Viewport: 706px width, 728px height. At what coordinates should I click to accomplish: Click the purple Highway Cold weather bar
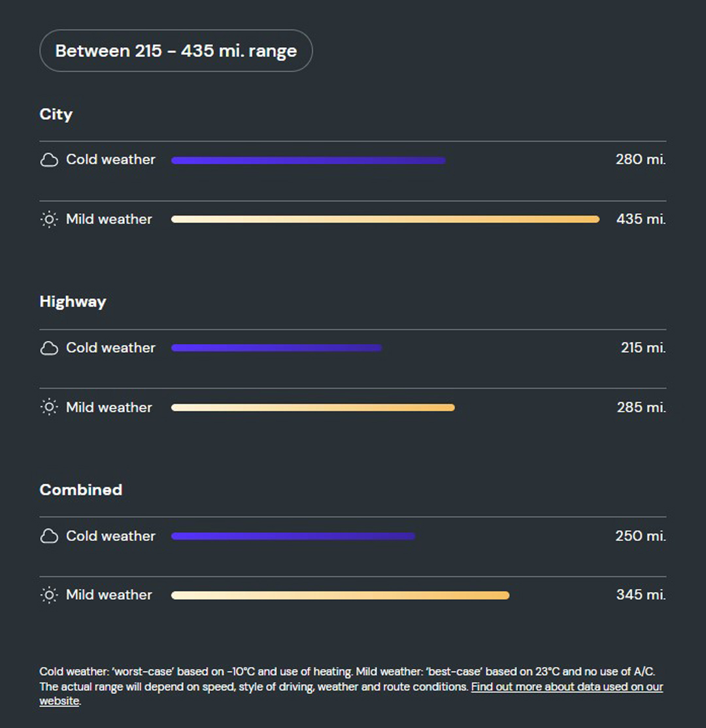(276, 348)
